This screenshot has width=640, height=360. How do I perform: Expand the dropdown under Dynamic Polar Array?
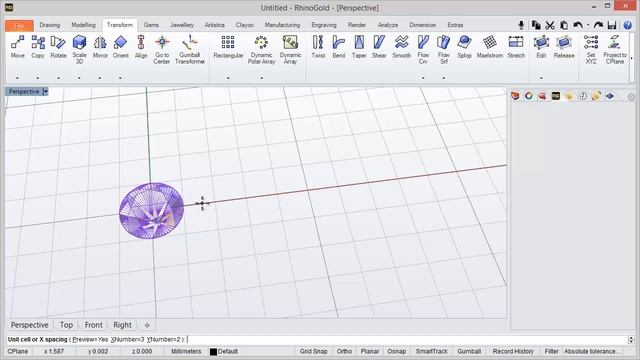pos(262,78)
